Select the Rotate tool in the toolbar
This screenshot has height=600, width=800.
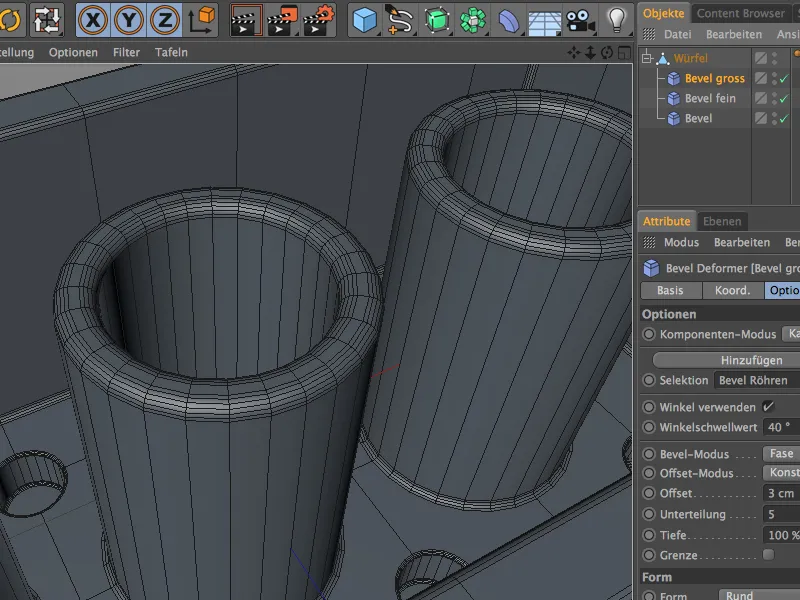tap(9, 19)
